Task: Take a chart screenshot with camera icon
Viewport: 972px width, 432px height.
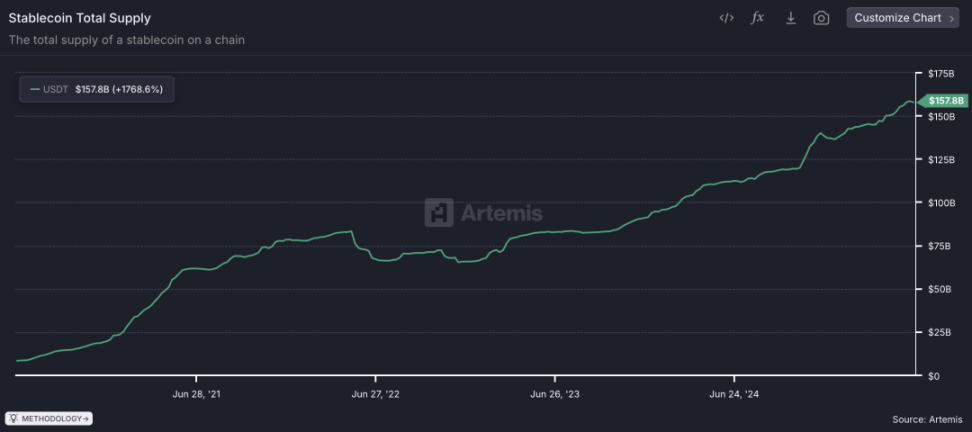Action: tap(821, 18)
